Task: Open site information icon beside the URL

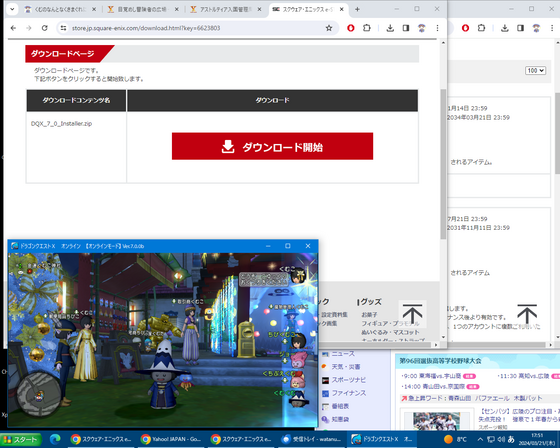Action: click(x=63, y=28)
